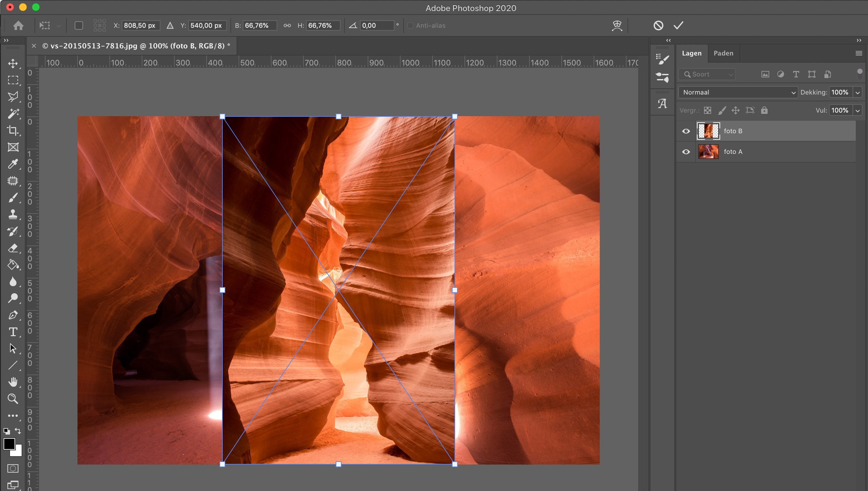Open the Dekking opacity dropdown arrow

click(858, 92)
